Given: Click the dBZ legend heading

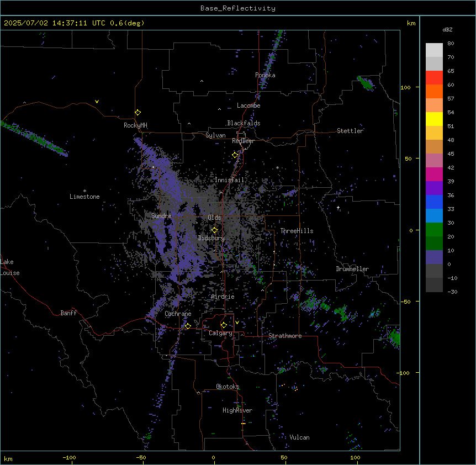Looking at the screenshot, I should click(x=447, y=29).
